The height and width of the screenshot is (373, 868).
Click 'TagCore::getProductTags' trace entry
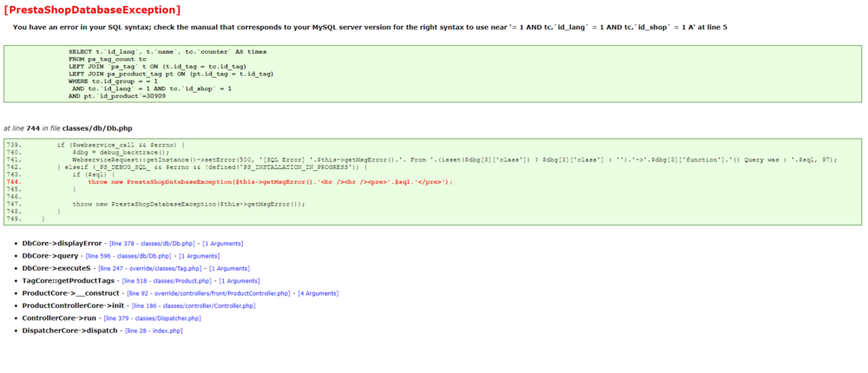pos(68,281)
